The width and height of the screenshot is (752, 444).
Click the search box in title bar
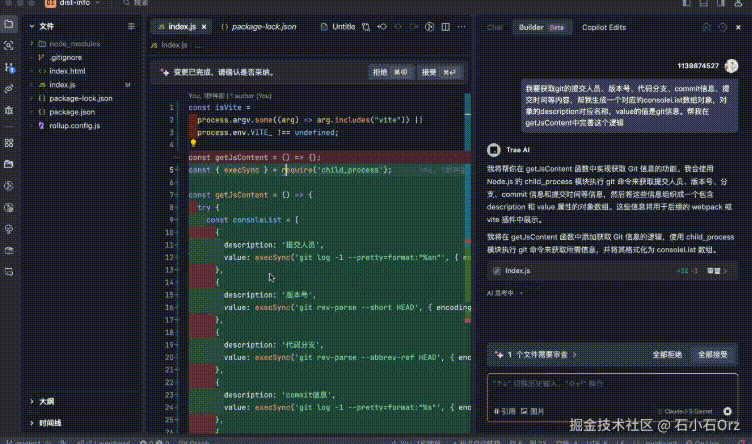[135, 3]
